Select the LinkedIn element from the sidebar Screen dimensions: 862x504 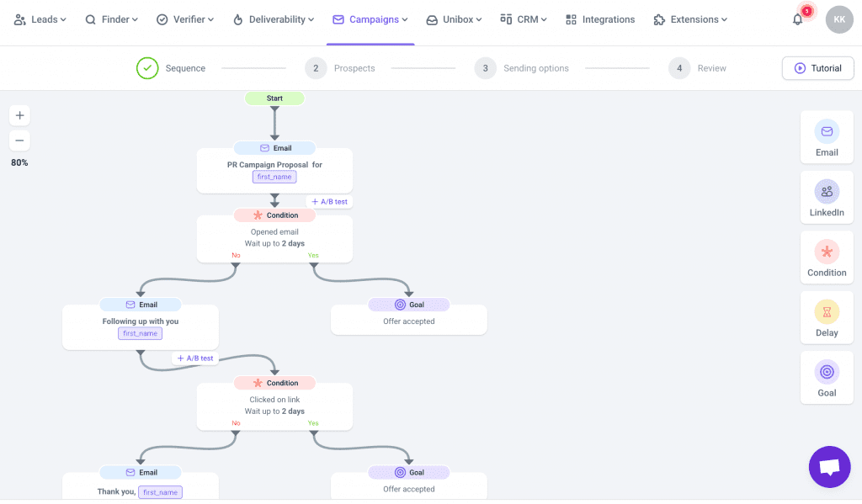[826, 197]
